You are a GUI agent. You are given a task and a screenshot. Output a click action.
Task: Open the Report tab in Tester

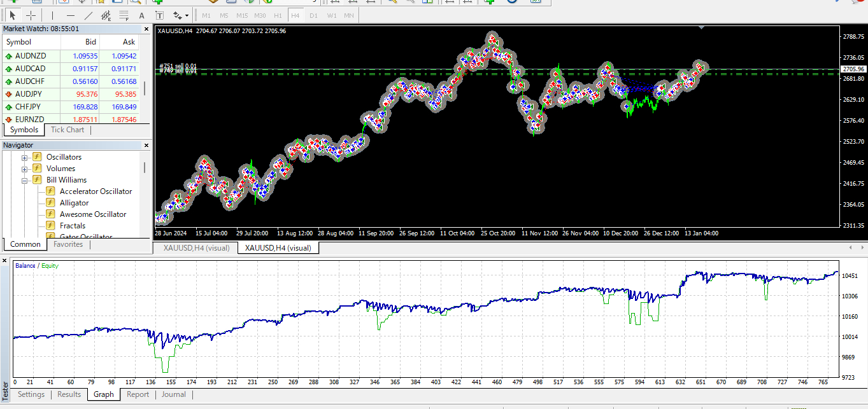point(138,394)
